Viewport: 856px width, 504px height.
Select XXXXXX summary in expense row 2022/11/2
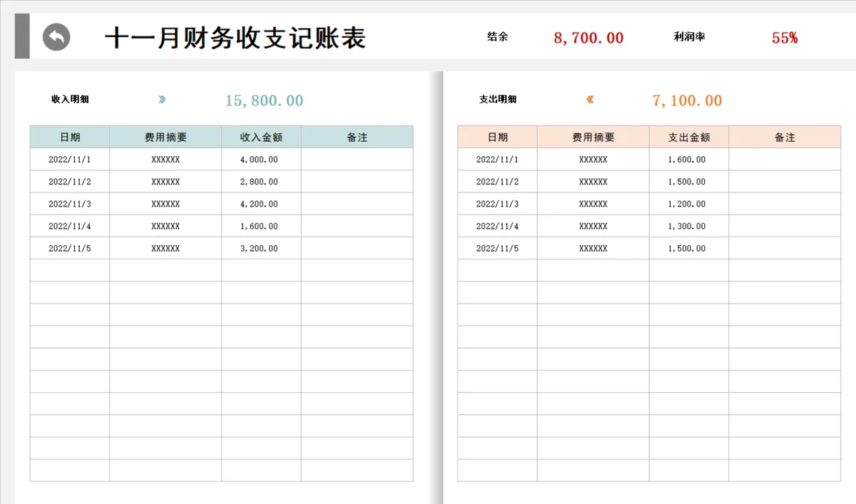tap(593, 182)
